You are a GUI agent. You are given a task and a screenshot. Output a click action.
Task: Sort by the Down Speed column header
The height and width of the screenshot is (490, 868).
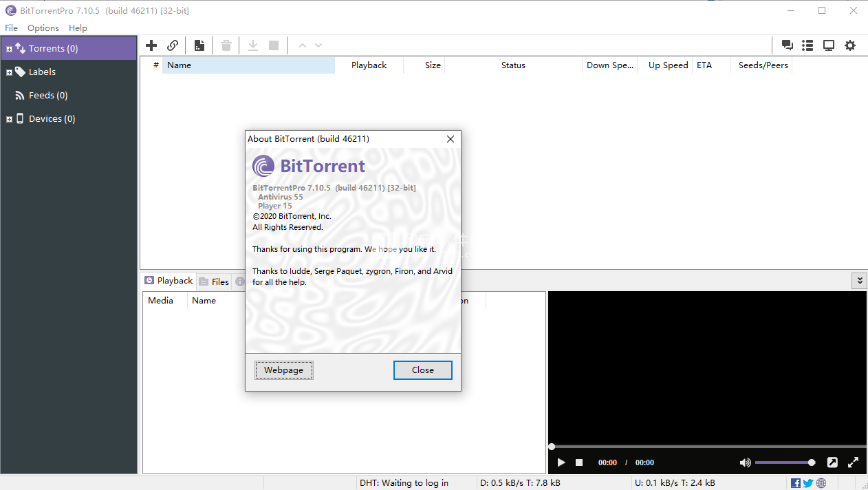(x=609, y=65)
